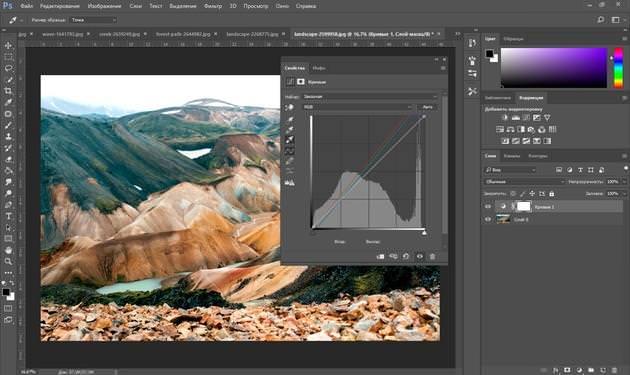Hide the Curves 1 adjustment layer

coord(488,207)
